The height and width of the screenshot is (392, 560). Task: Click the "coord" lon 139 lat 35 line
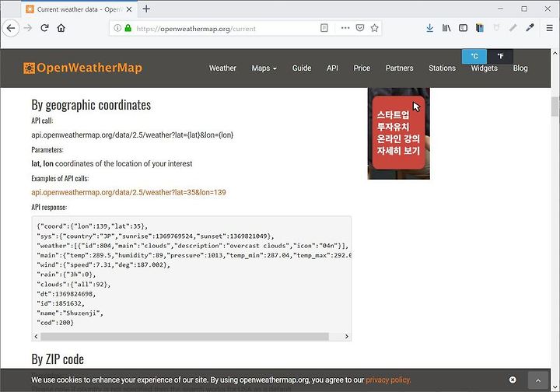[92, 226]
